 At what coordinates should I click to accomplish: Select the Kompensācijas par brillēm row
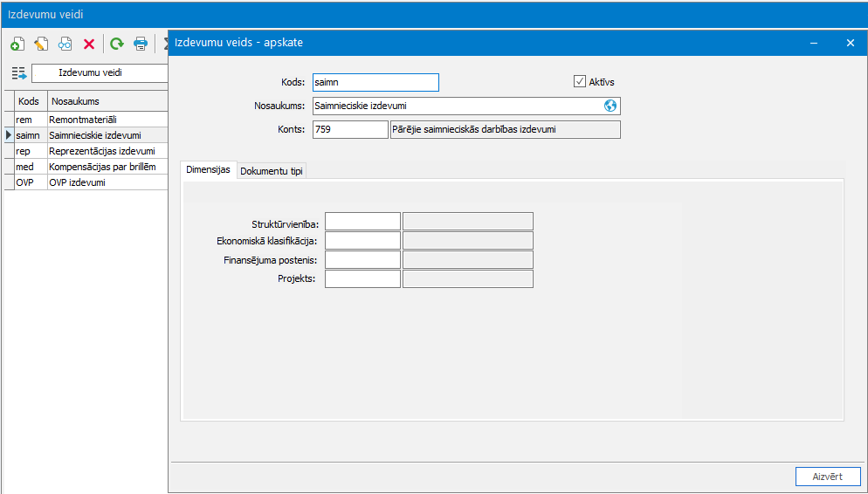pyautogui.click(x=86, y=167)
